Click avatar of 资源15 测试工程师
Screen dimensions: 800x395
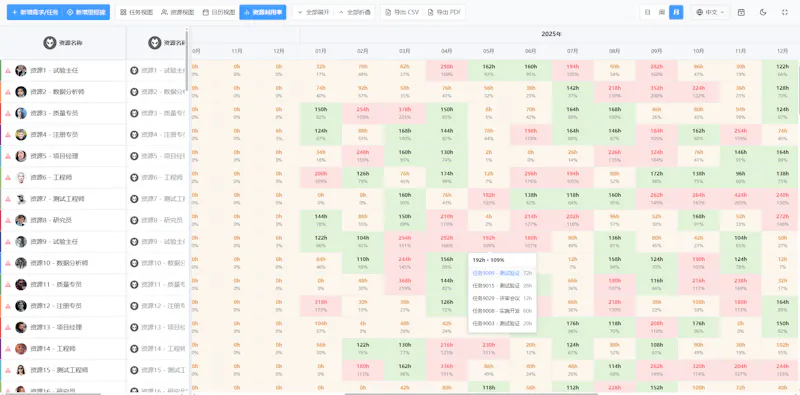21,371
